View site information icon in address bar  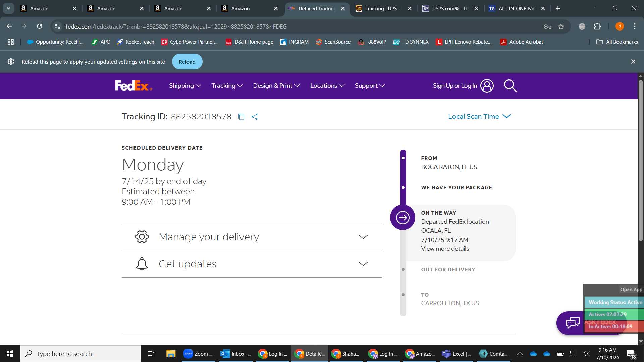pyautogui.click(x=57, y=26)
